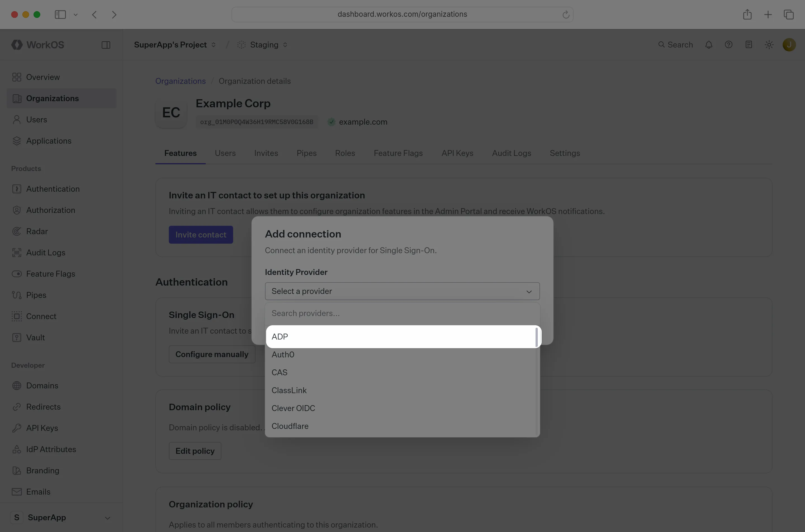Screen dimensions: 805x532
Task: Toggle light theme sun icon
Action: click(769, 45)
